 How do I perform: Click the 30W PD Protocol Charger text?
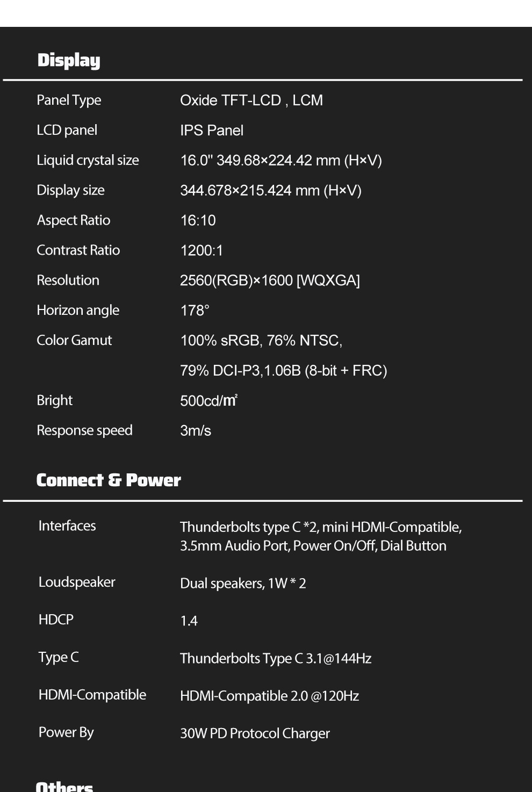click(255, 734)
